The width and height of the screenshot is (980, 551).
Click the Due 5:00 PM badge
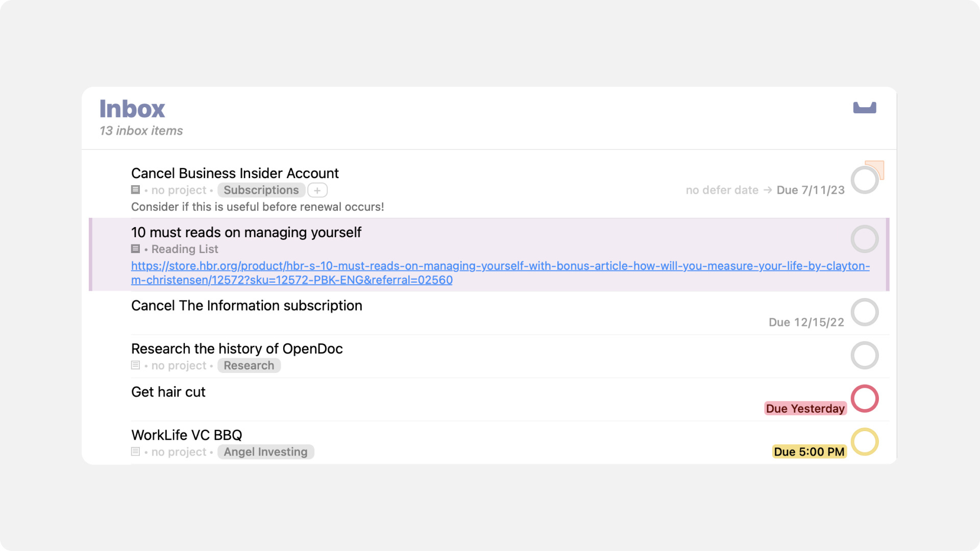[x=809, y=452]
